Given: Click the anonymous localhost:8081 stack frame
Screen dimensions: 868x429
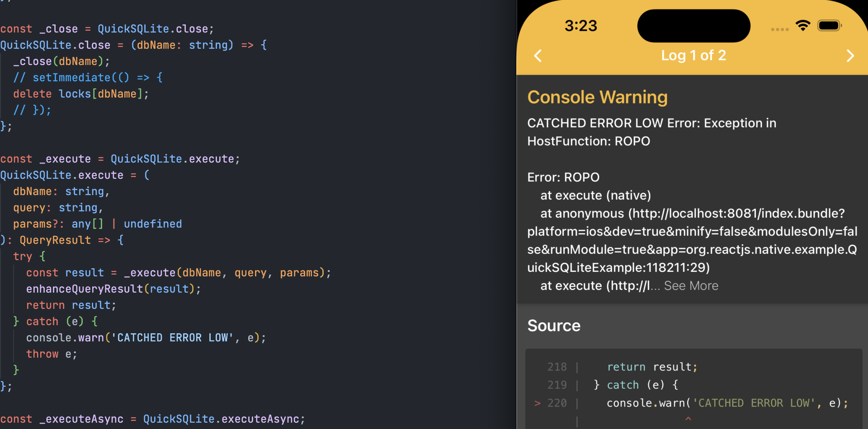Looking at the screenshot, I should 692,241.
